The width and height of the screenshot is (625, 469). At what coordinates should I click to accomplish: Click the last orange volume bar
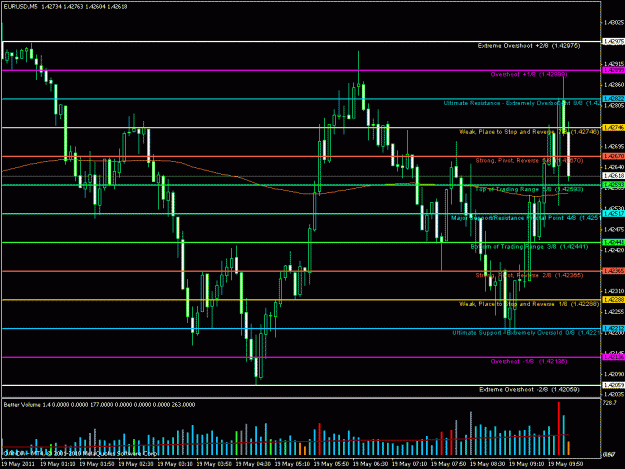click(x=568, y=448)
